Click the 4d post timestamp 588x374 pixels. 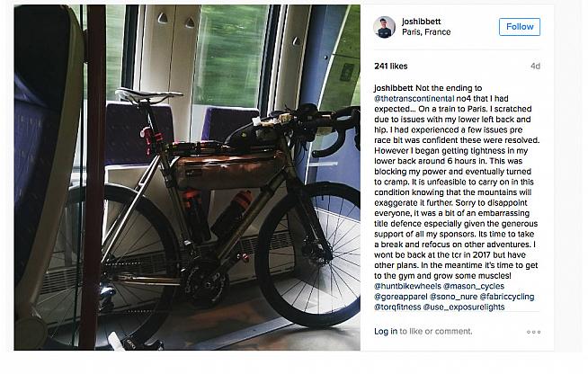tap(535, 66)
